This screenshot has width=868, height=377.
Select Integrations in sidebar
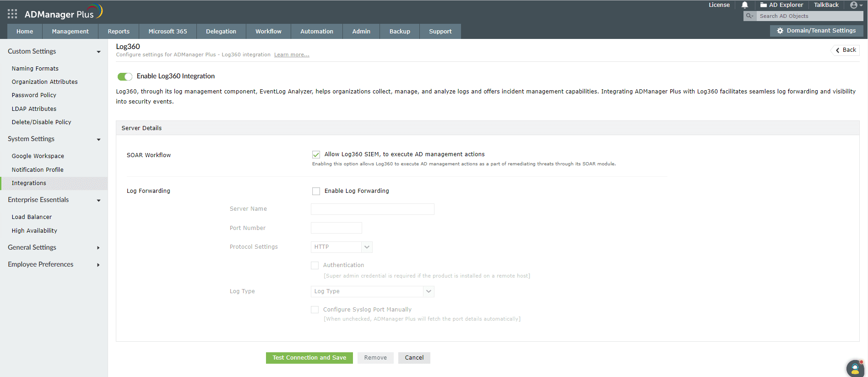54,183
